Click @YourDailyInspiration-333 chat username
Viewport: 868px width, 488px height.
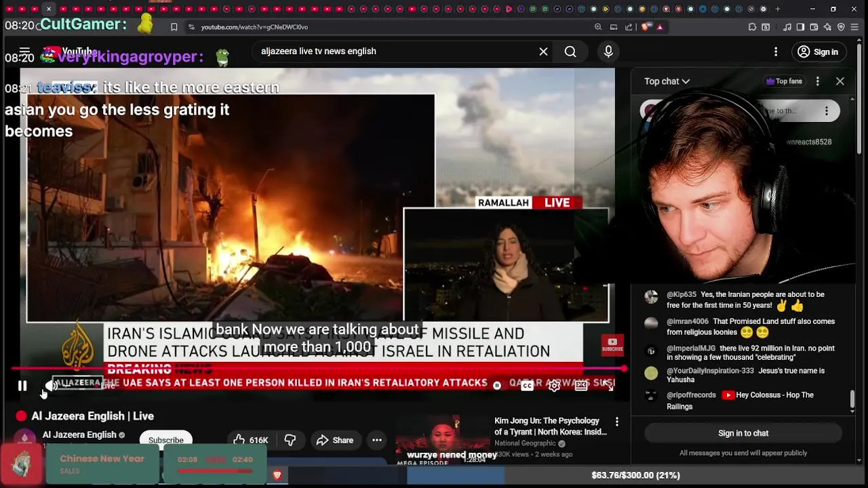[x=710, y=371]
